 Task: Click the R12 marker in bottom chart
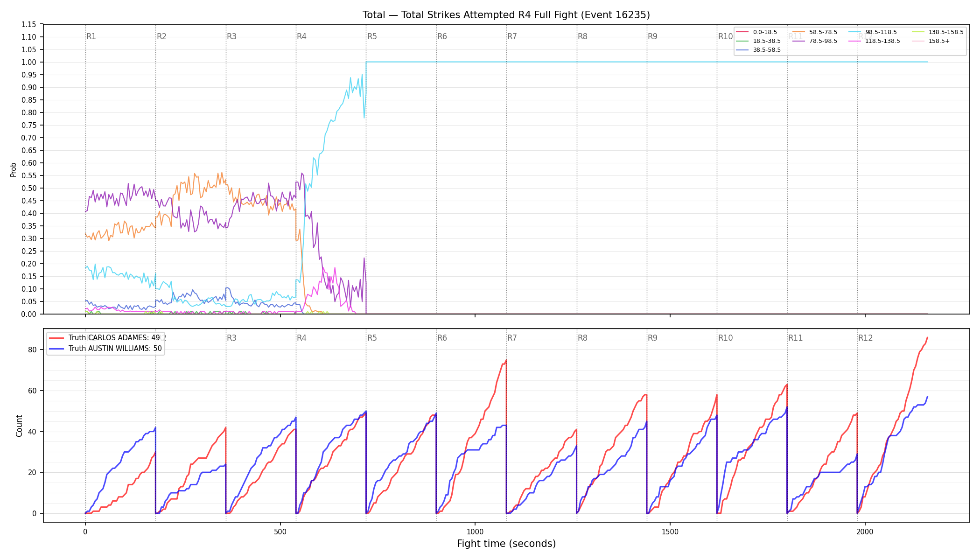pos(865,338)
